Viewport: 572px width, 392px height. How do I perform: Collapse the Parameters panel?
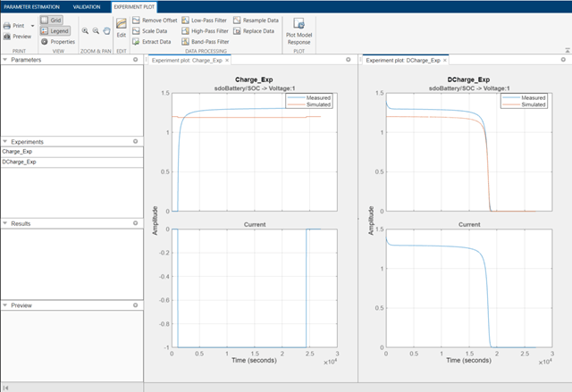[5, 60]
